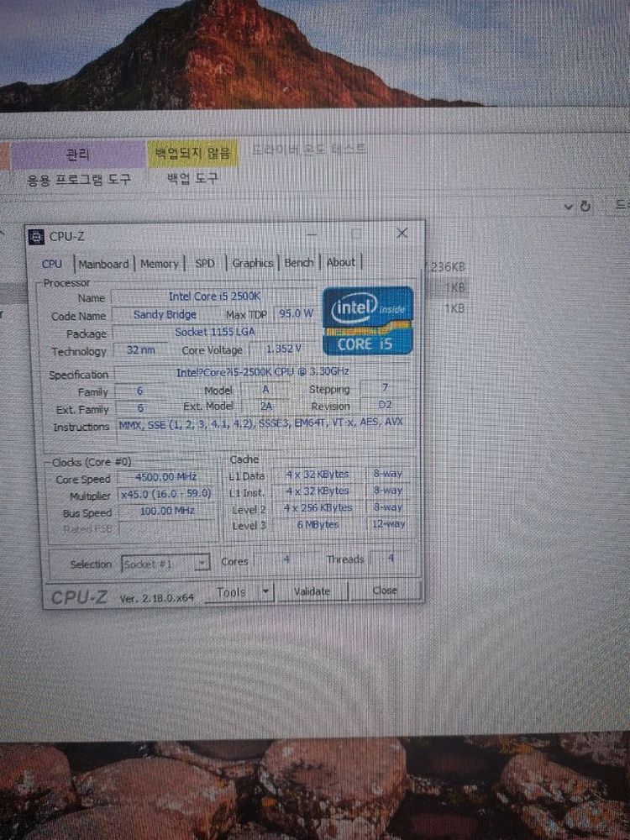This screenshot has height=840, width=630.
Task: Click the 236KB file size in Explorer
Action: click(448, 267)
